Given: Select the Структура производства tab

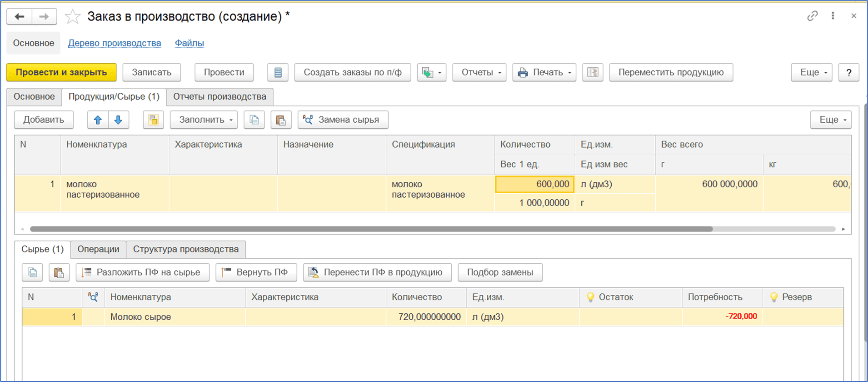Looking at the screenshot, I should pyautogui.click(x=186, y=249).
